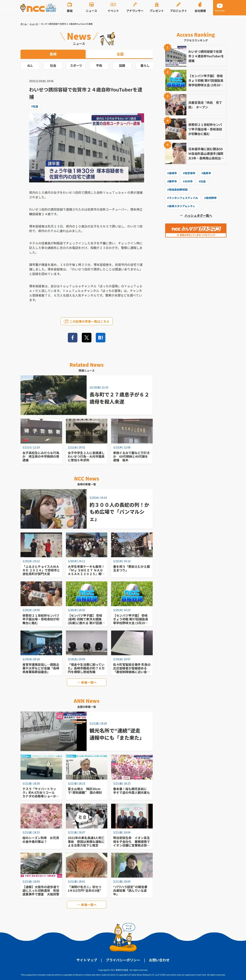Viewport: 246px width, 980px height.
Task: Click the NCC logo in the header
Action: click(38, 8)
